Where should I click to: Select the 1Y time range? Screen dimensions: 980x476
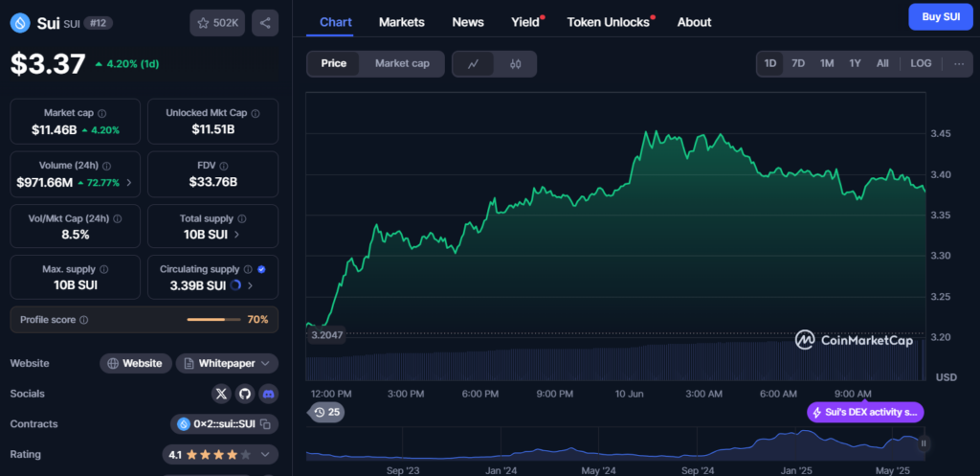pyautogui.click(x=855, y=64)
